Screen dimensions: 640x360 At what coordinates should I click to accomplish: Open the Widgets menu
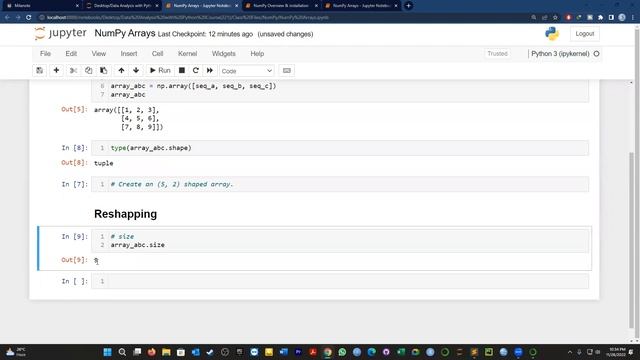pyautogui.click(x=224, y=54)
